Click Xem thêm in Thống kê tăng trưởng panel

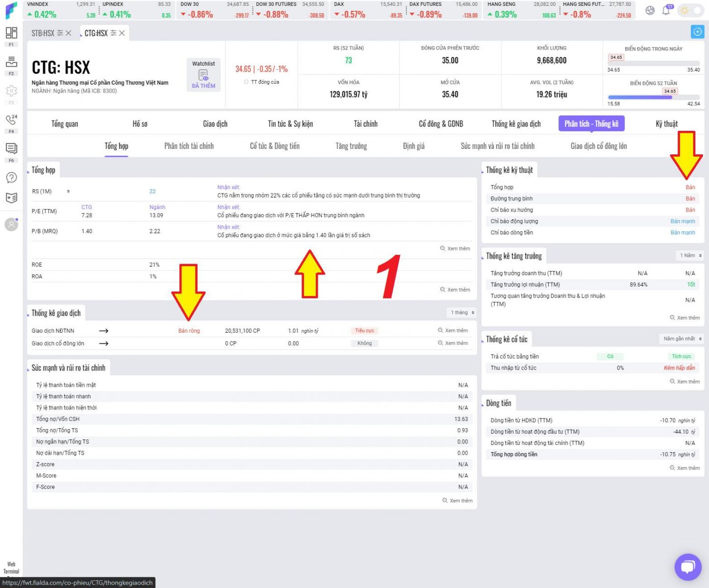685,318
